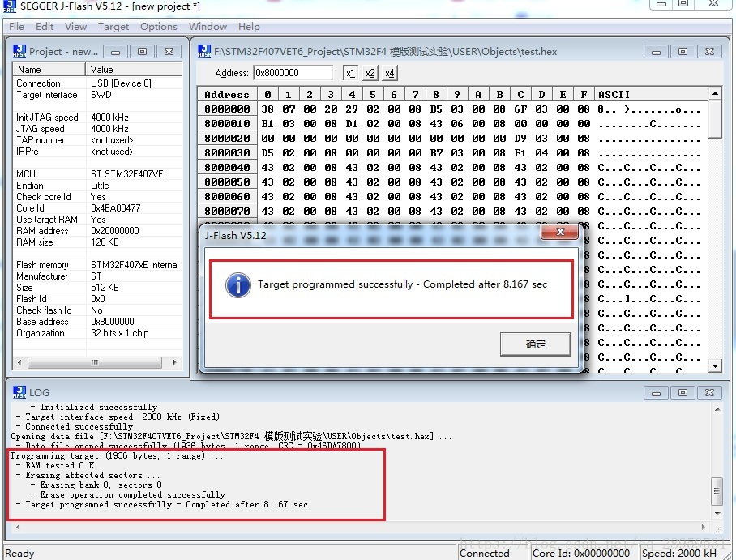This screenshot has height=560, width=736.
Task: Click hex view scroll down arrow
Action: tap(715, 365)
